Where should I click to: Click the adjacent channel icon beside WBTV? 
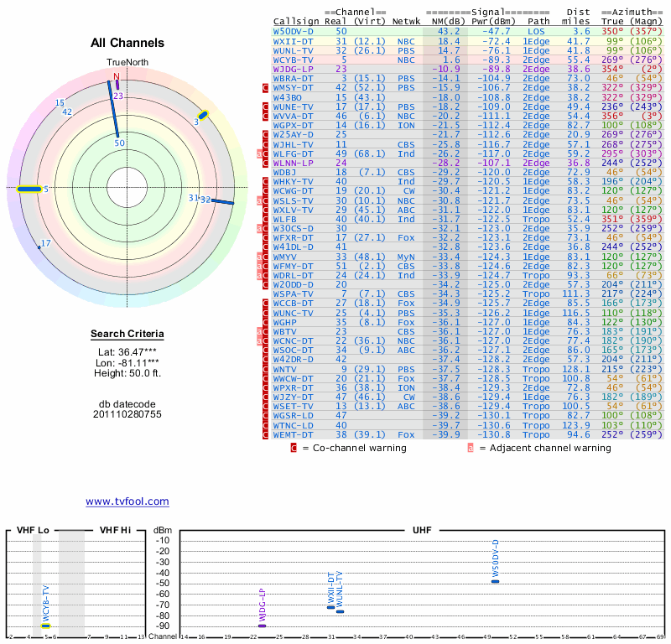coord(260,332)
